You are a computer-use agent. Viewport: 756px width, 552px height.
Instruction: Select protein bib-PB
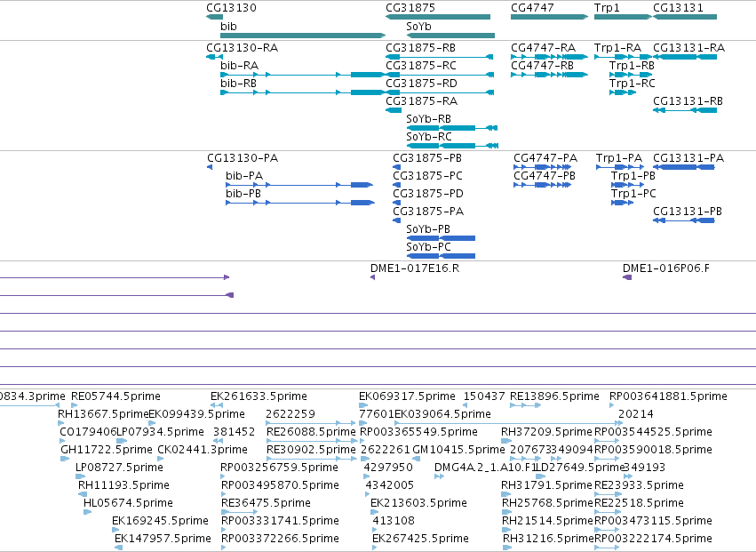tap(300, 203)
